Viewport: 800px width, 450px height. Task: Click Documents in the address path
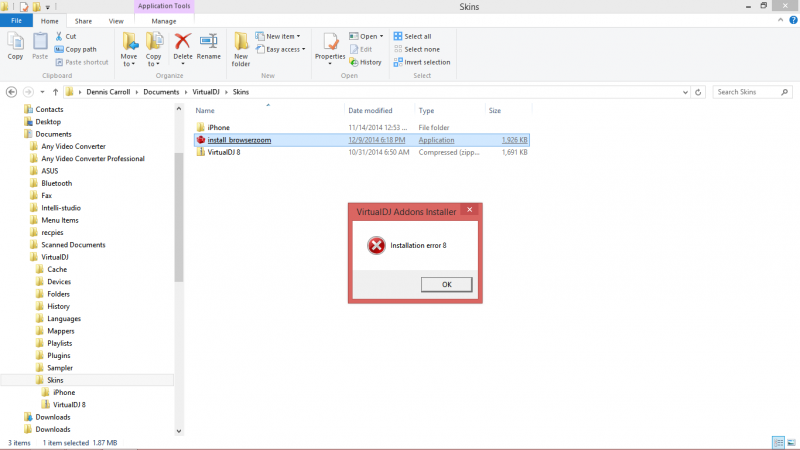[x=161, y=92]
